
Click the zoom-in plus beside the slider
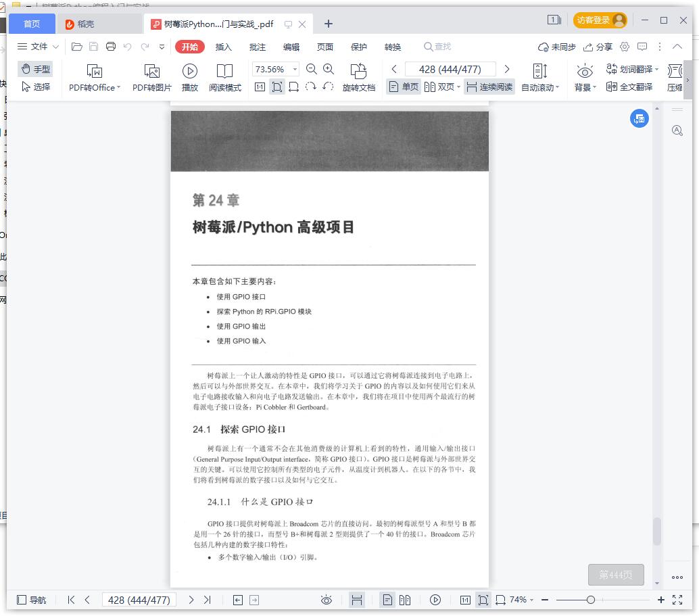coord(661,600)
